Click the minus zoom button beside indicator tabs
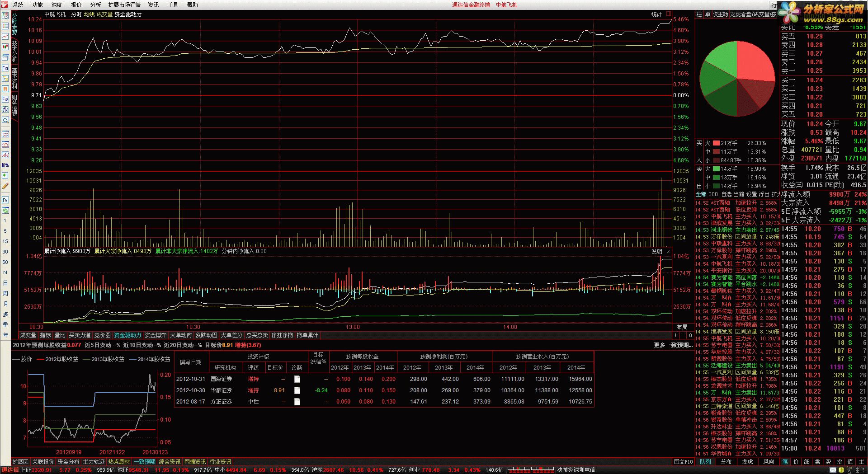Image resolution: width=868 pixels, height=474 pixels. tap(683, 335)
